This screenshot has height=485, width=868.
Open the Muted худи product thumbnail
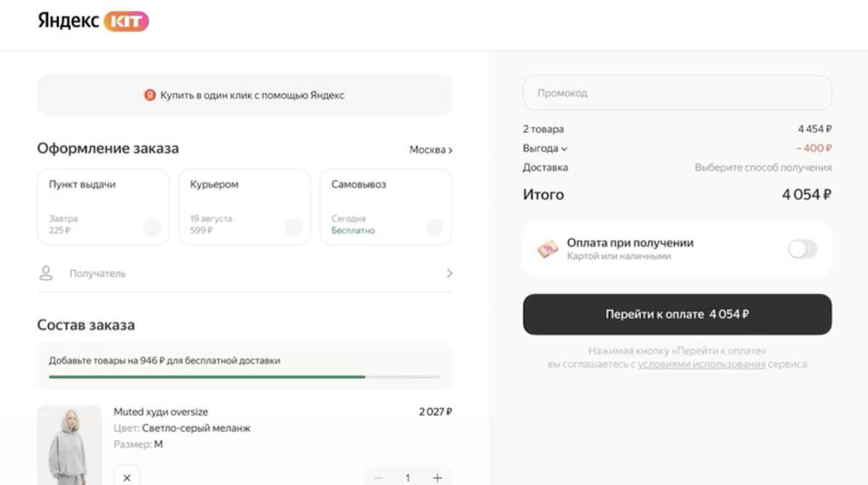(x=69, y=445)
